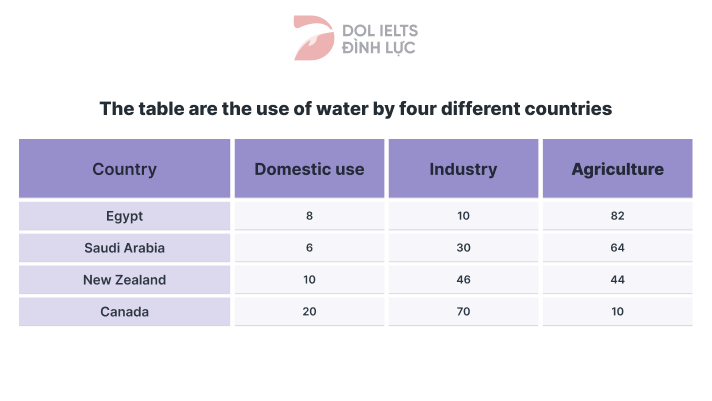Click the Country column header

[124, 169]
